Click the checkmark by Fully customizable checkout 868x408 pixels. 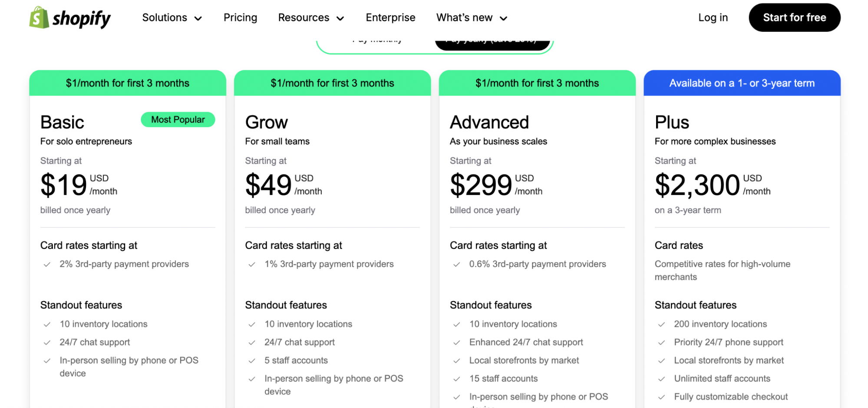(x=661, y=397)
